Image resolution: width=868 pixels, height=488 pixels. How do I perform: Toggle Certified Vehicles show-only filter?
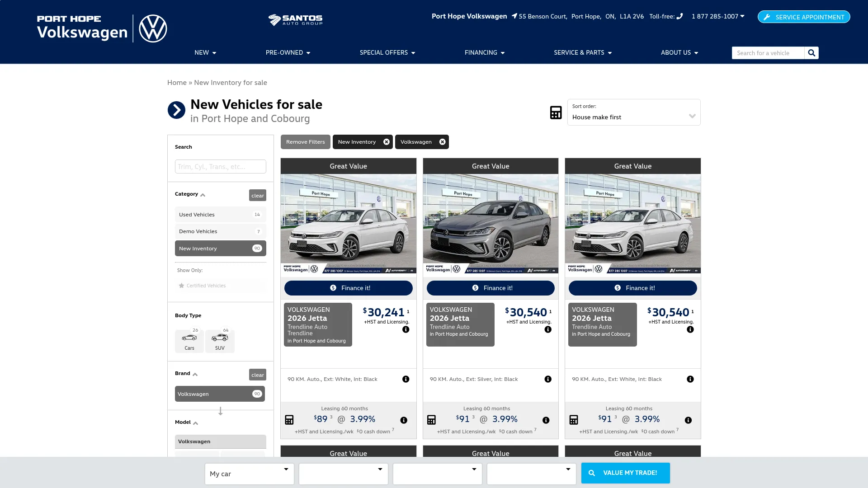[x=221, y=286]
